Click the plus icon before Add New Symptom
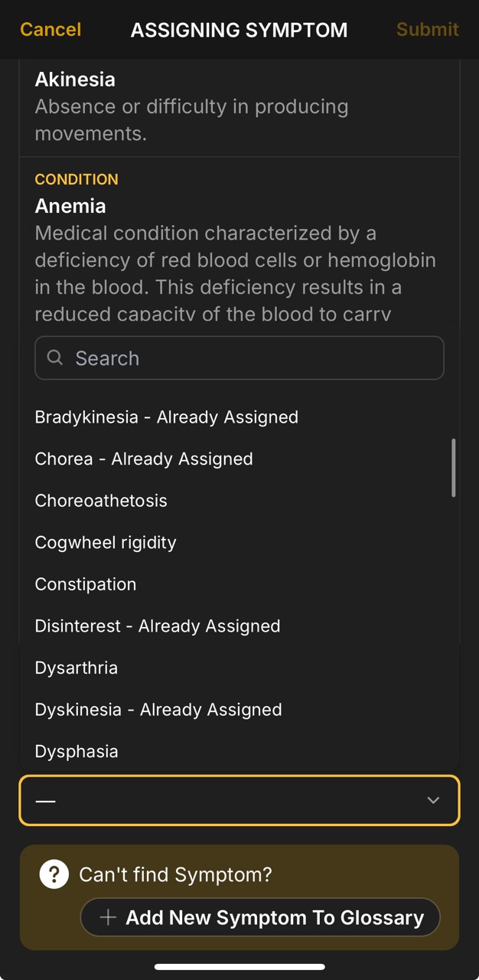Image resolution: width=479 pixels, height=980 pixels. pos(108,917)
